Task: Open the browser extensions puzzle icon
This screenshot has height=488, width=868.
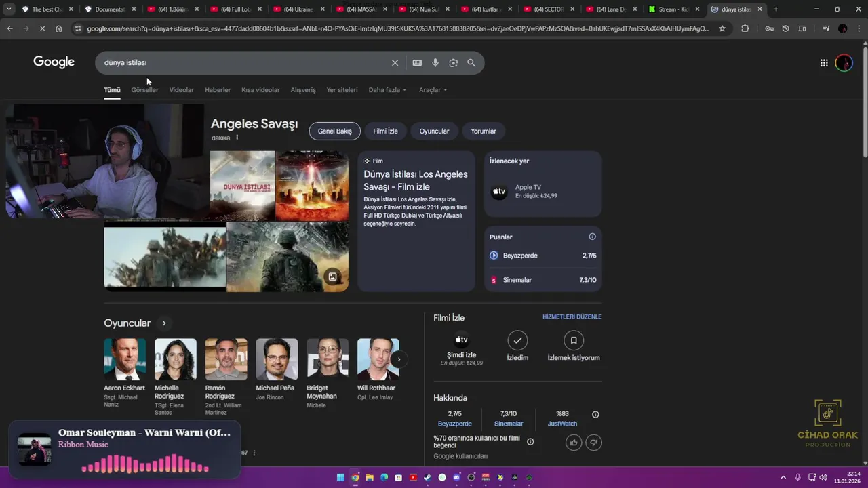Action: click(745, 28)
